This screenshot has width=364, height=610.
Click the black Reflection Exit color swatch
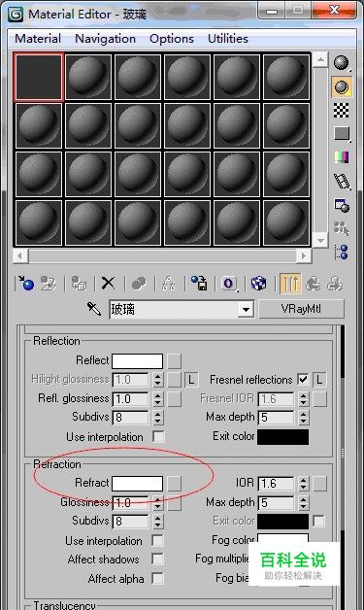(x=282, y=436)
